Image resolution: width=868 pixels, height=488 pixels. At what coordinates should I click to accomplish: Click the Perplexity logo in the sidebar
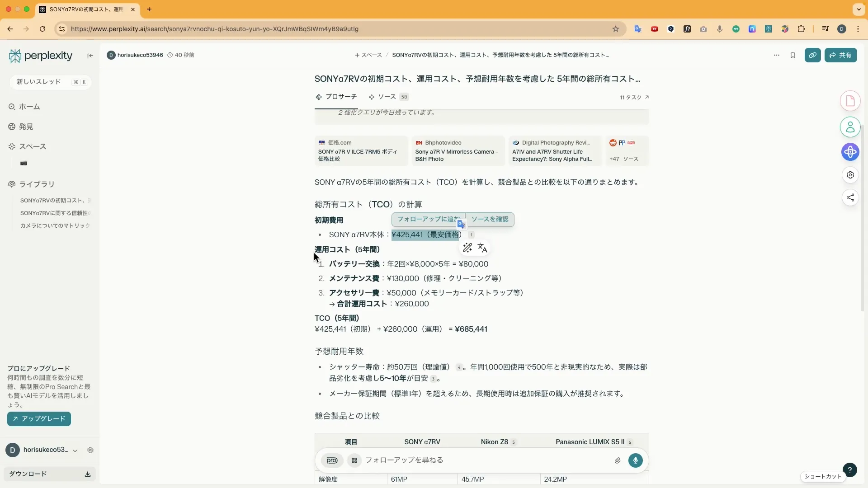[x=40, y=55]
